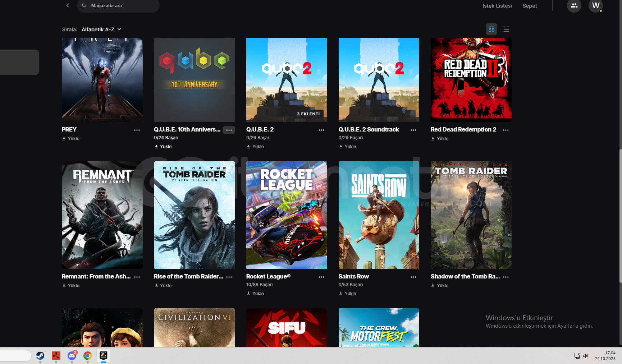Viewport: 622px width, 364px height.
Task: Open three-dot menu for Rocket League
Action: pos(321,277)
